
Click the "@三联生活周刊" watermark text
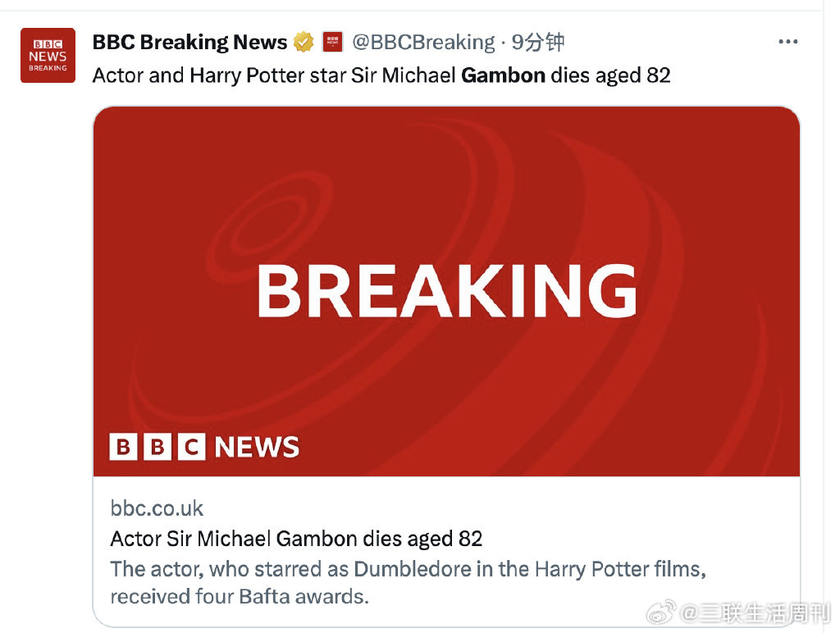[756, 612]
